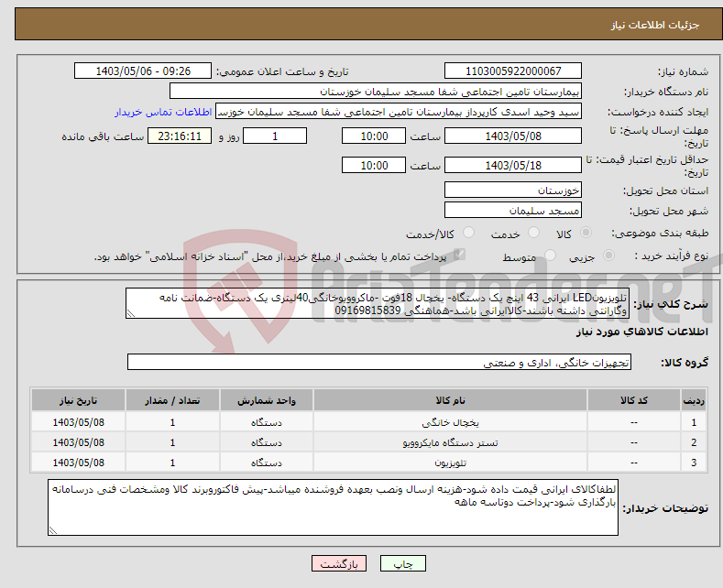Click the بازگشت (back) button
Image resolution: width=723 pixels, height=588 pixels.
(x=338, y=563)
